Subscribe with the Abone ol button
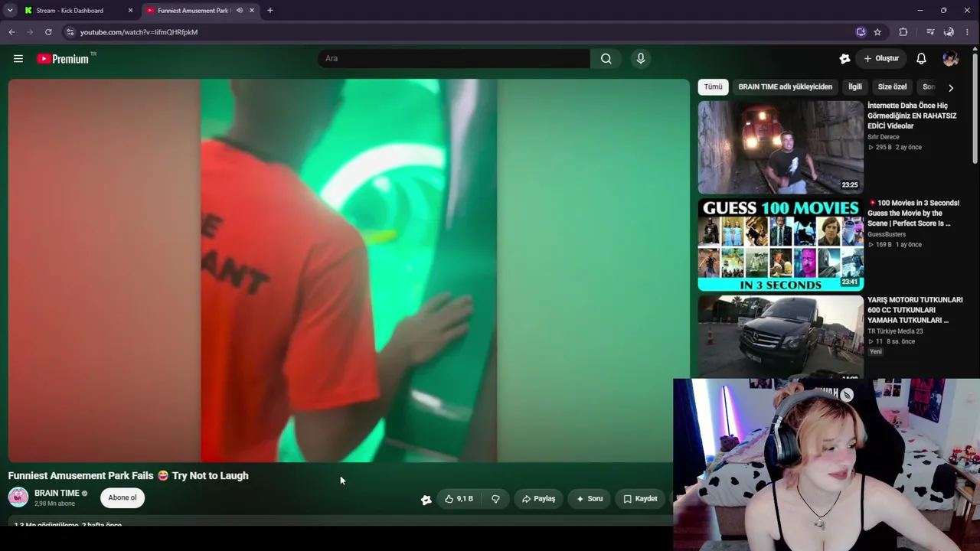Image resolution: width=980 pixels, height=551 pixels. (x=122, y=498)
